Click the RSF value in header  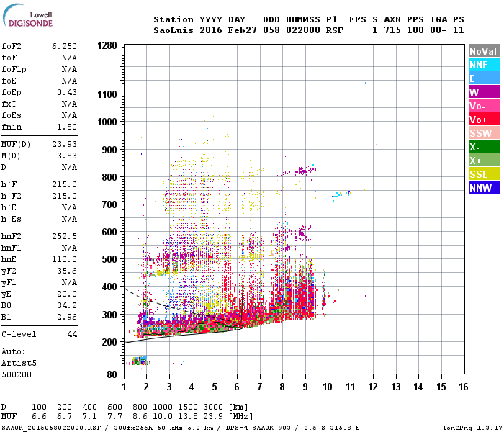(335, 30)
